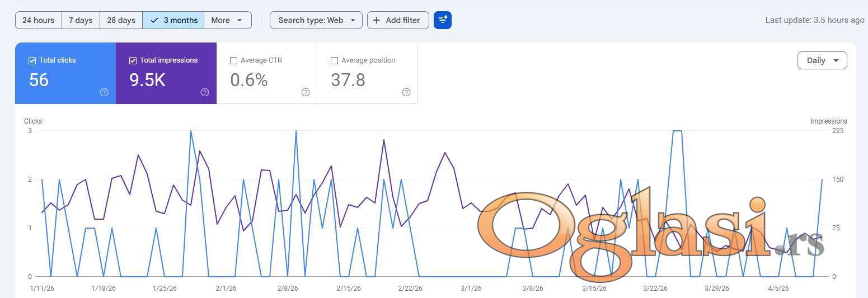This screenshot has height=298, width=868.
Task: Enable the Average CTR checkbox
Action: [234, 60]
